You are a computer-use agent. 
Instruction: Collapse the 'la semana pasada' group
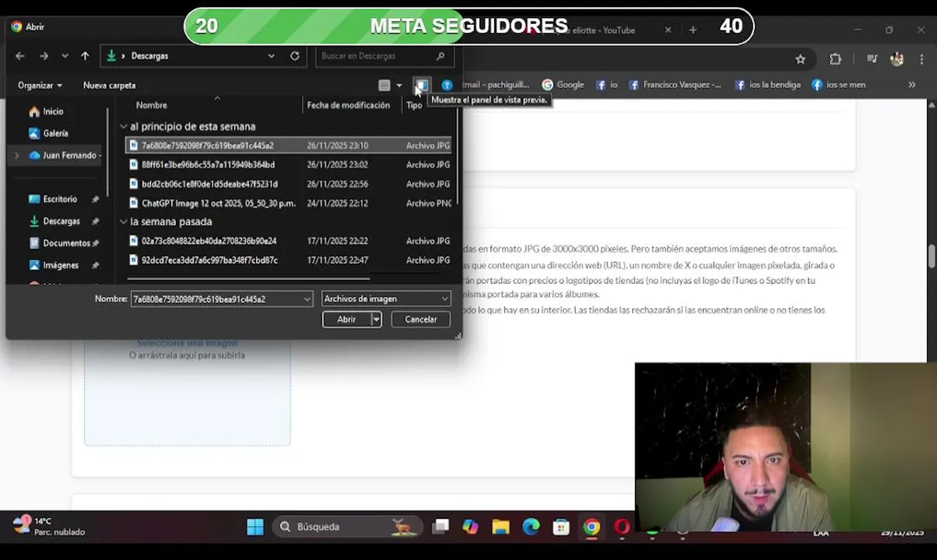[x=123, y=222]
